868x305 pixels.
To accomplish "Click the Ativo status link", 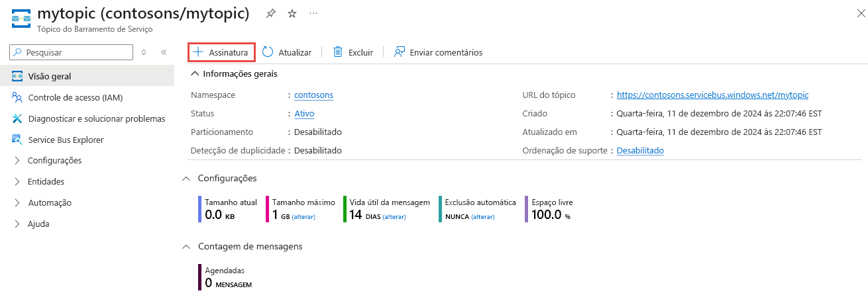I will click(304, 113).
